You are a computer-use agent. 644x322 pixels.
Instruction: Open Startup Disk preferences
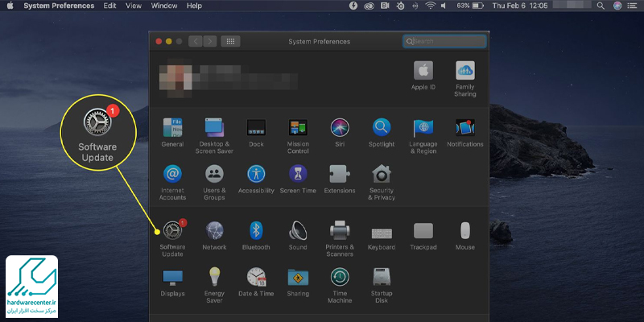pyautogui.click(x=382, y=286)
